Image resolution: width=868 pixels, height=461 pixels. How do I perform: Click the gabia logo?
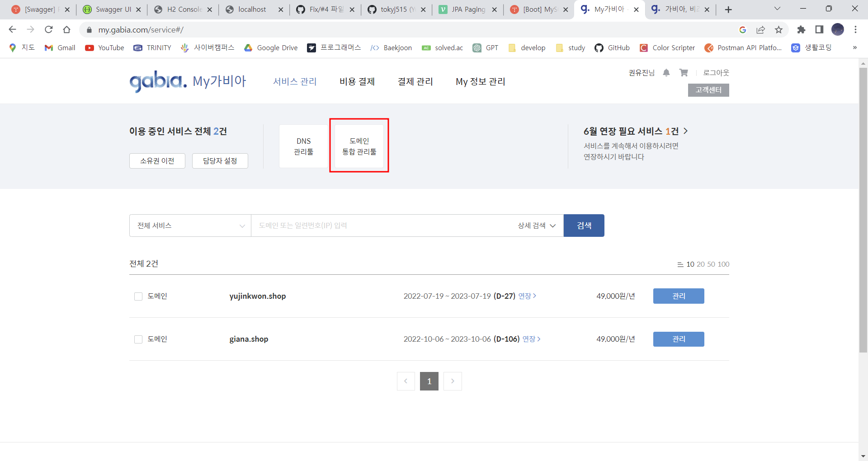158,81
